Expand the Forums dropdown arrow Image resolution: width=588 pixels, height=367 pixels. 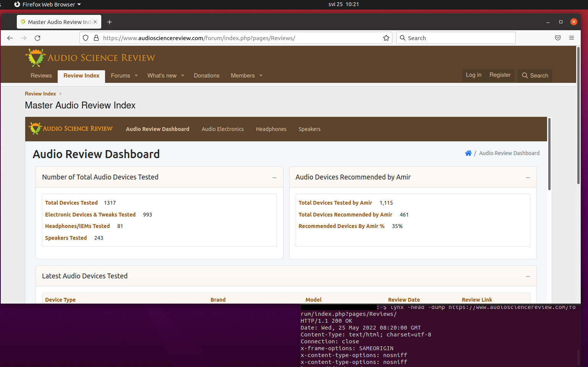click(x=136, y=76)
